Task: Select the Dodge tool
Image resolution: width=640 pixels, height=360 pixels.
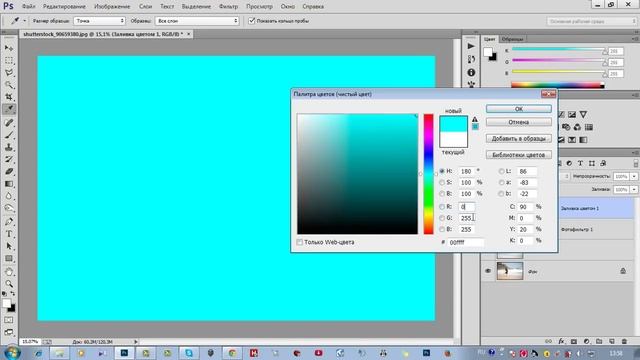Action: pyautogui.click(x=9, y=208)
